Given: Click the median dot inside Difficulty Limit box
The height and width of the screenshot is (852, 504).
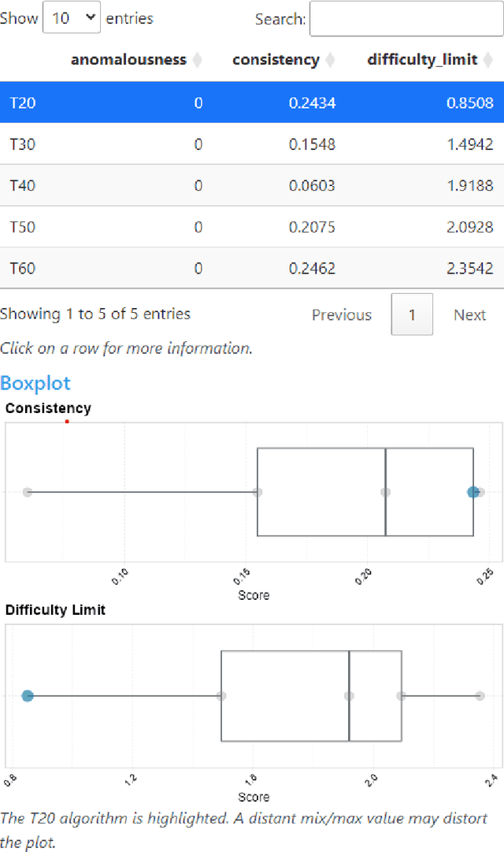Looking at the screenshot, I should point(347,696).
